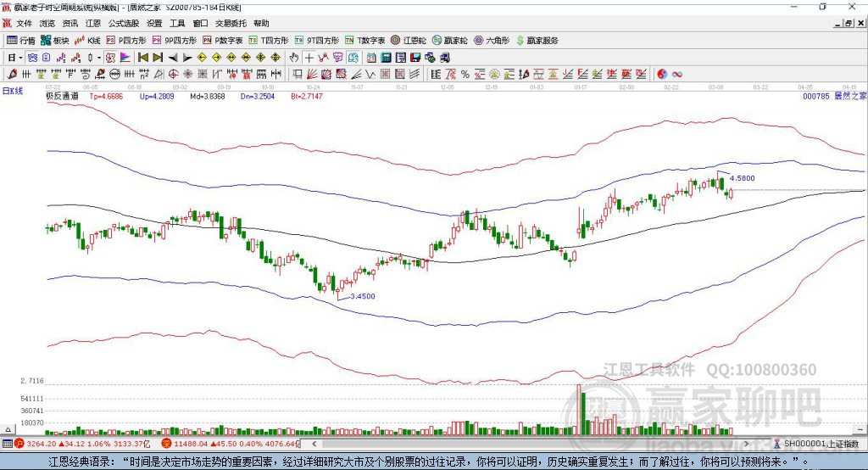This screenshot has width=868, height=470.
Task: Open the 资讯 menu
Action: 70,23
